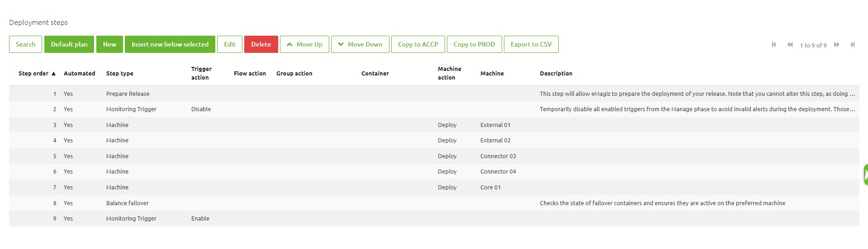
Task: Click the Enable trigger action cell
Action: tap(200, 218)
